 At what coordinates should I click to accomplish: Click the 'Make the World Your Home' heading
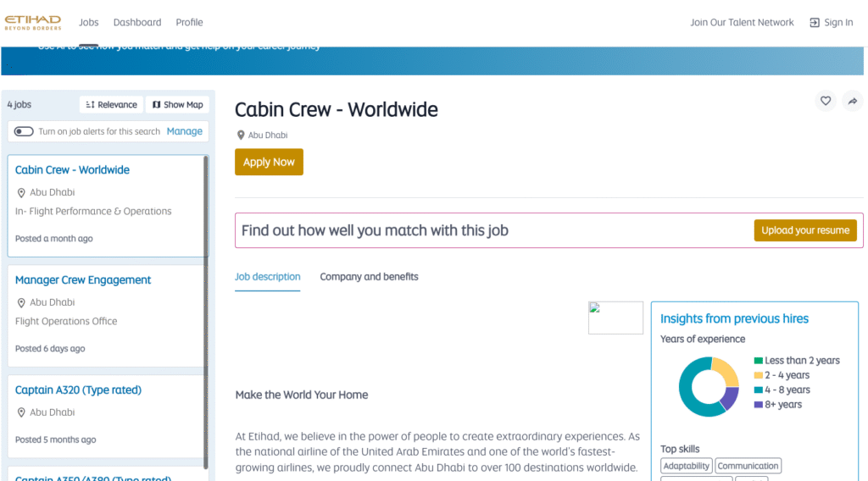pyautogui.click(x=302, y=395)
